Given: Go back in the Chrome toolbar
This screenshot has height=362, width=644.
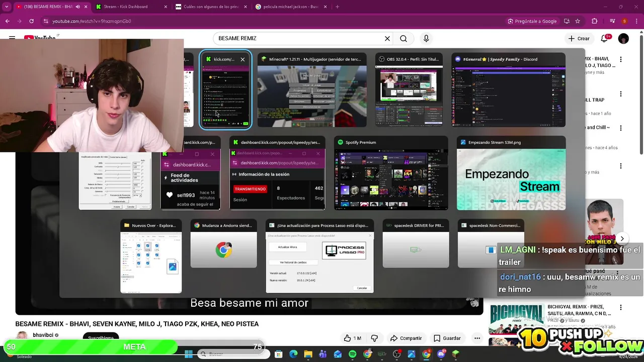Looking at the screenshot, I should point(8,21).
